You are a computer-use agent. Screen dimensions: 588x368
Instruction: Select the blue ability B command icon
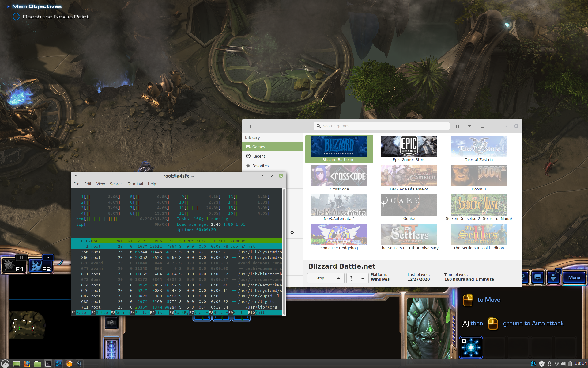[x=471, y=347]
